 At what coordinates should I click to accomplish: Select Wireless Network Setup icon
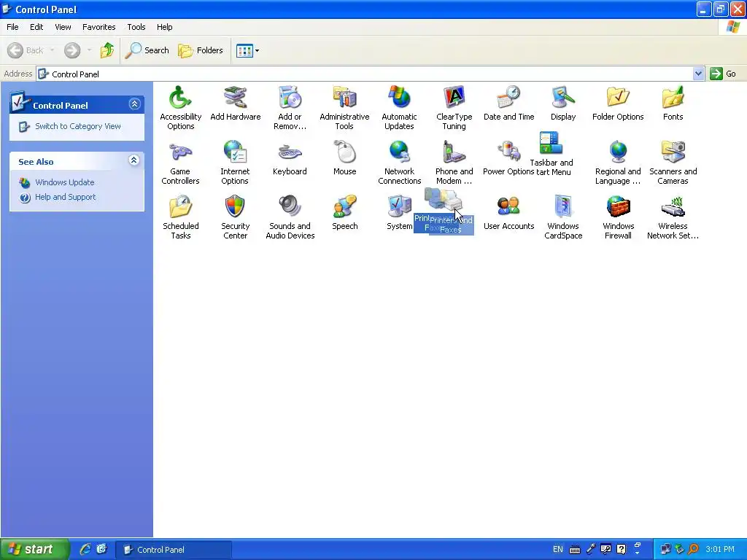(x=673, y=208)
